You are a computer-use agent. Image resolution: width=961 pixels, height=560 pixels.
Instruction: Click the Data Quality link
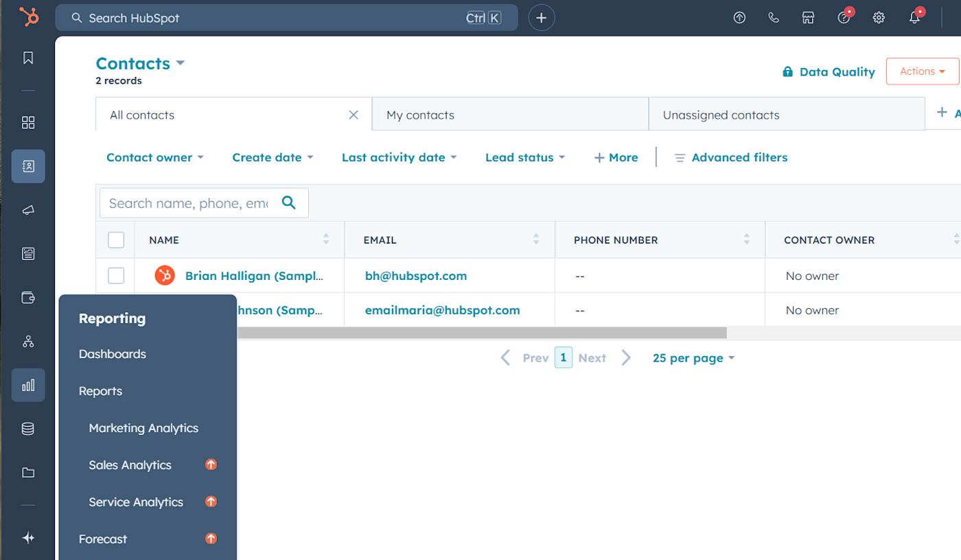tap(829, 71)
